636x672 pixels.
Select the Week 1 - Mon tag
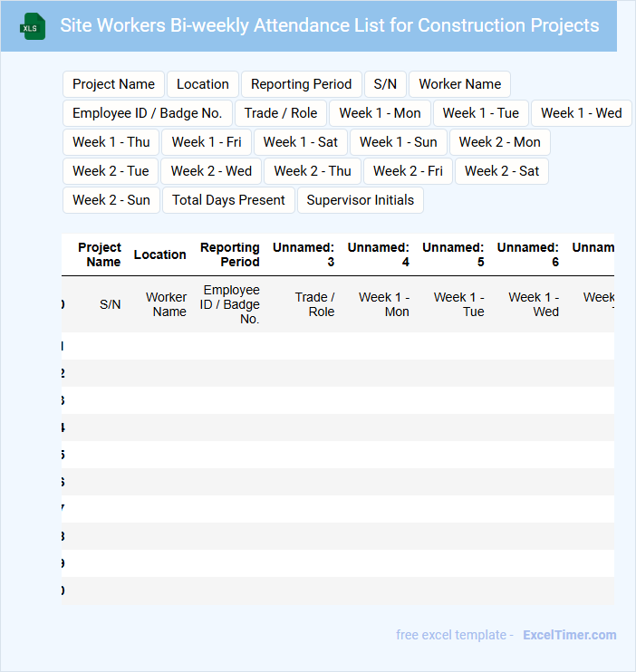[380, 113]
